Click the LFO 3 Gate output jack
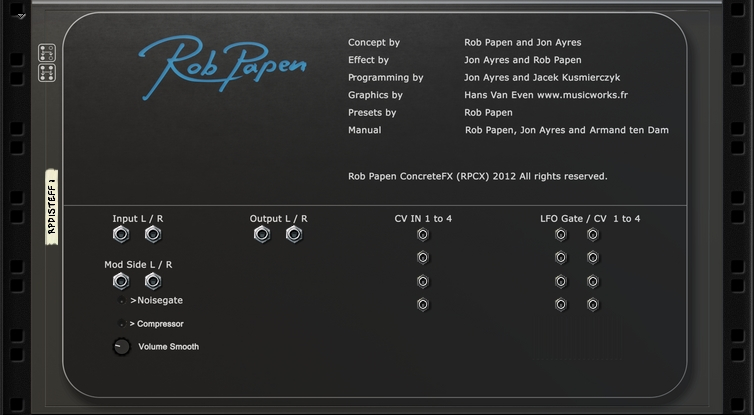The image size is (754, 415). 561,281
